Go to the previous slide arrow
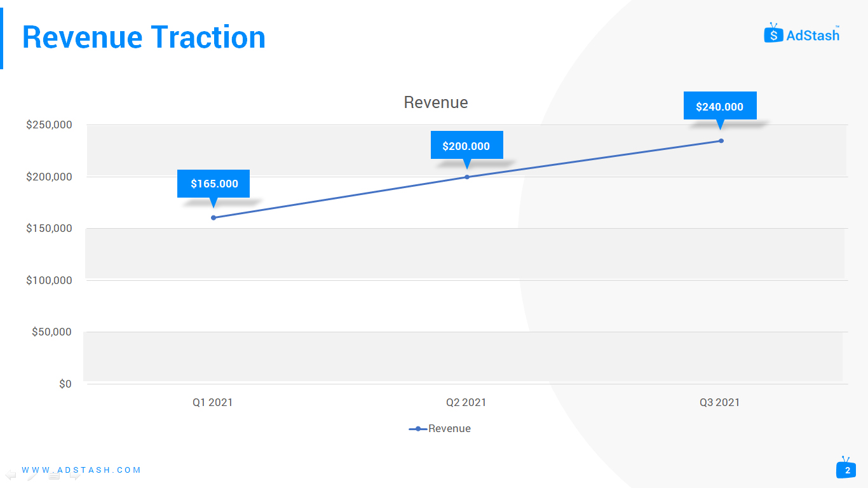The image size is (868, 488). [10, 475]
